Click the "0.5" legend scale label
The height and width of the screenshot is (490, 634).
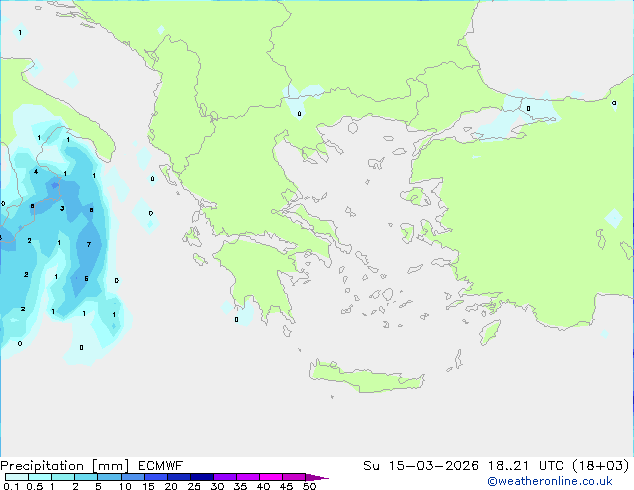(x=35, y=486)
